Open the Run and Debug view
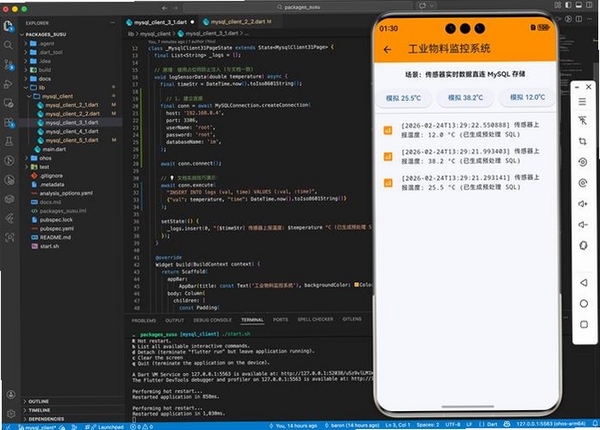 pyautogui.click(x=8, y=84)
